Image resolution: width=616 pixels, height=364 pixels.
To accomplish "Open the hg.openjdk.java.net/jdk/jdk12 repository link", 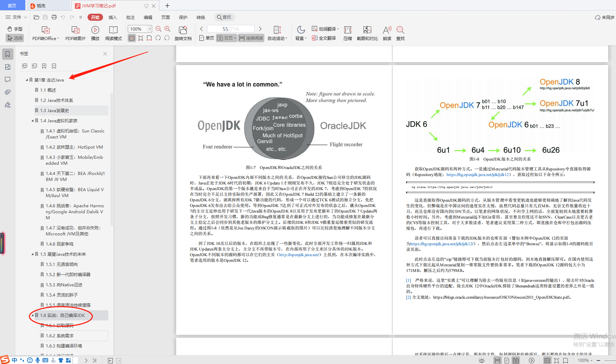I will click(x=478, y=175).
